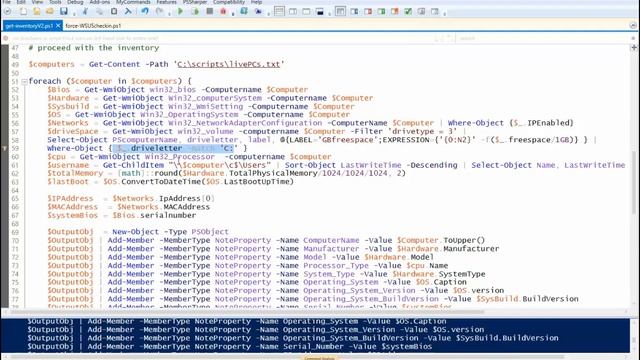Screen dimensions: 640x360
Task: Click the round collapse button at tab bar end
Action: click(633, 25)
